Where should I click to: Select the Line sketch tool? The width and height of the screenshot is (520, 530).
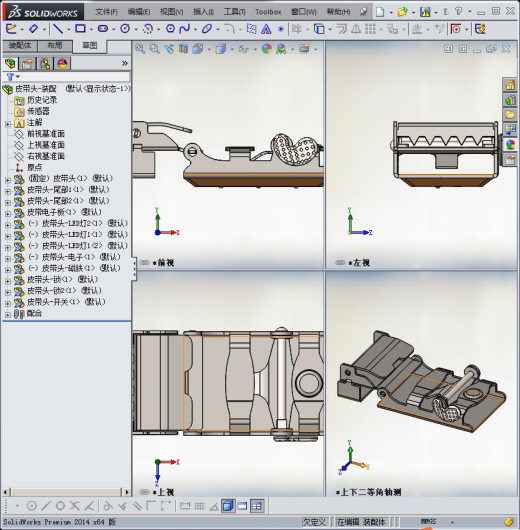[58, 29]
